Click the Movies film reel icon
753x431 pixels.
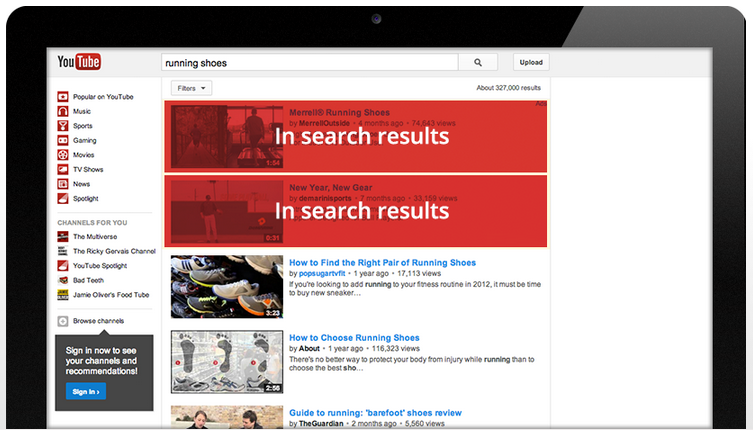coord(63,155)
